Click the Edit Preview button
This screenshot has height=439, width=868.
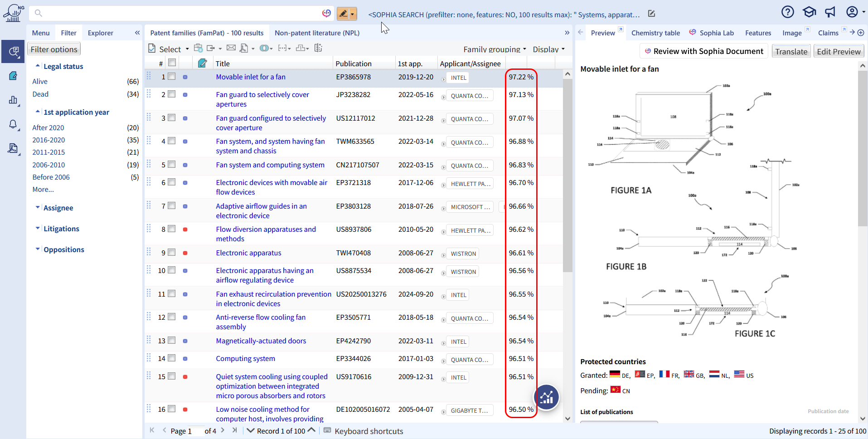coord(839,51)
